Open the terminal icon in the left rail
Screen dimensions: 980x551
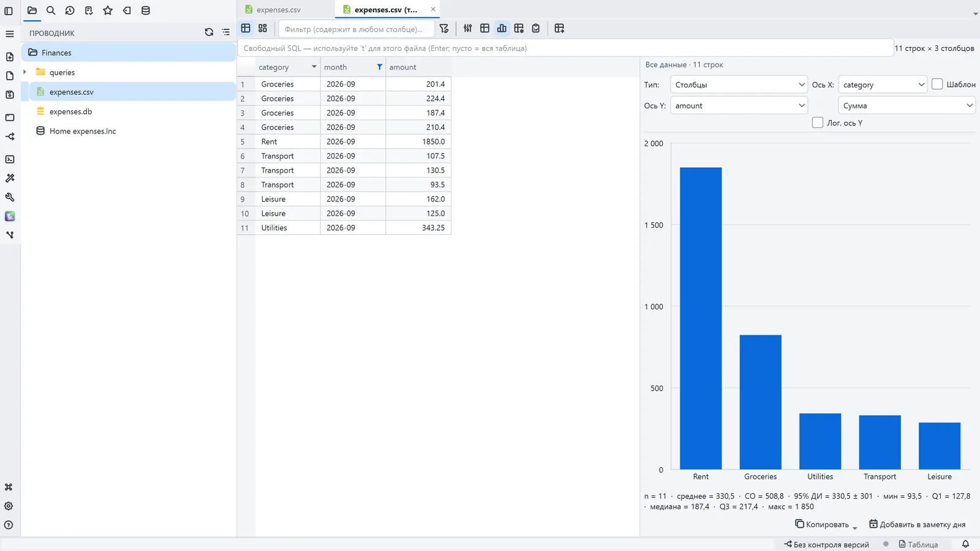(x=10, y=159)
